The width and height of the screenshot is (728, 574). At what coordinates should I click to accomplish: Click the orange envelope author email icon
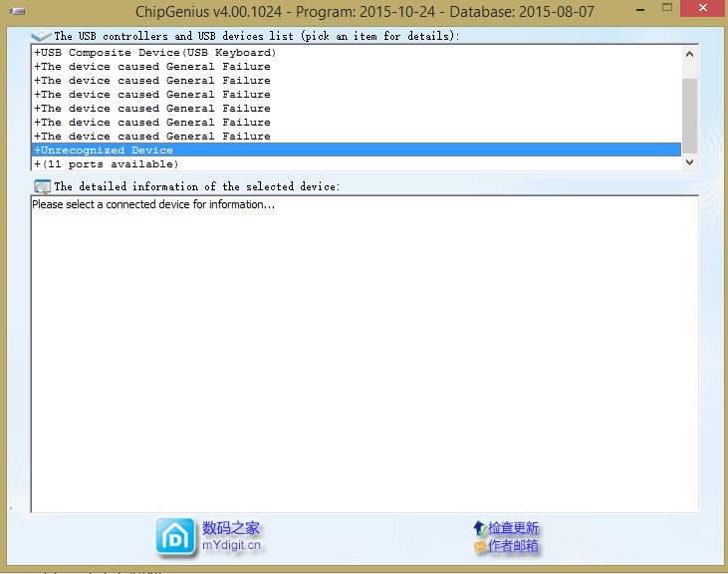point(480,546)
